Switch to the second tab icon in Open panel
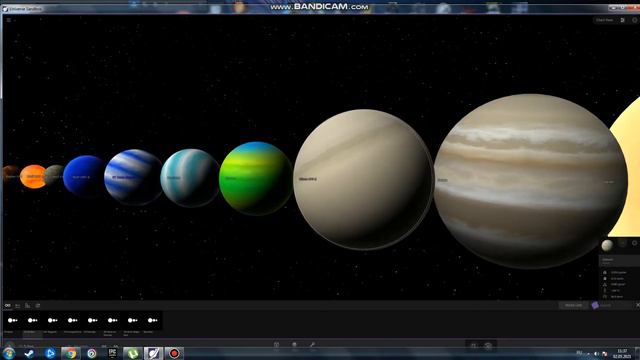This screenshot has width=640, height=360. (x=18, y=305)
